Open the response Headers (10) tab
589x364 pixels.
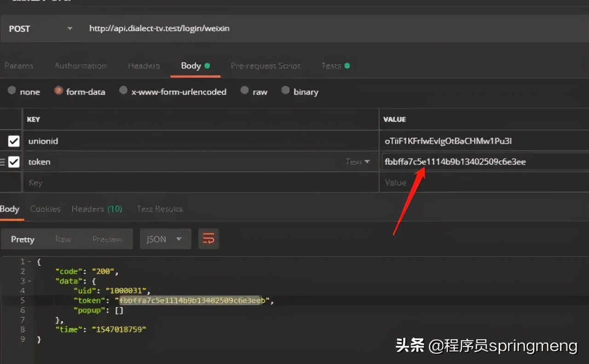point(97,209)
